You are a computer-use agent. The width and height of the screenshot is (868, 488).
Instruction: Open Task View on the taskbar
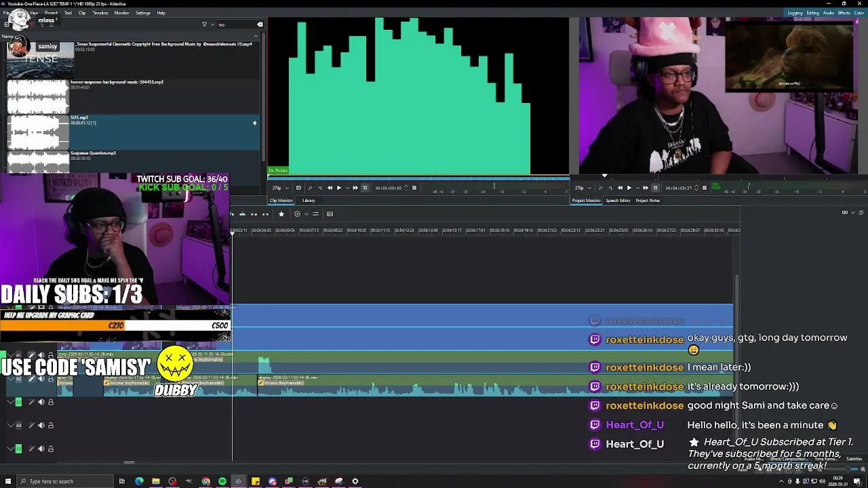122,481
